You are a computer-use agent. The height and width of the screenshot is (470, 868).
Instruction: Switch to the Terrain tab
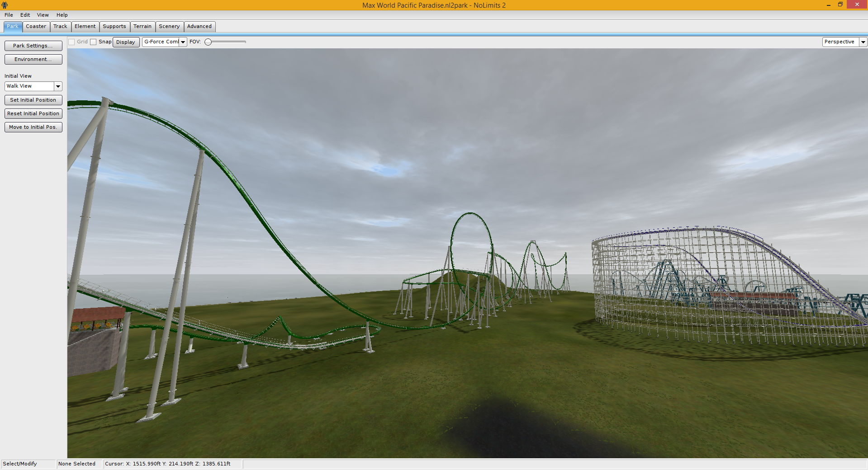[x=142, y=26]
